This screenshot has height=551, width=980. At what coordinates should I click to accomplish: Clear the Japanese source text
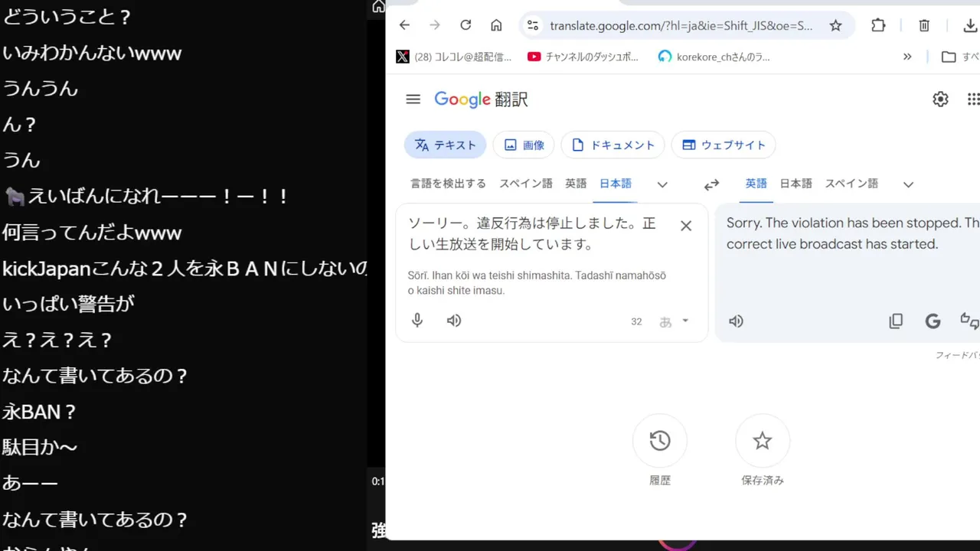686,226
